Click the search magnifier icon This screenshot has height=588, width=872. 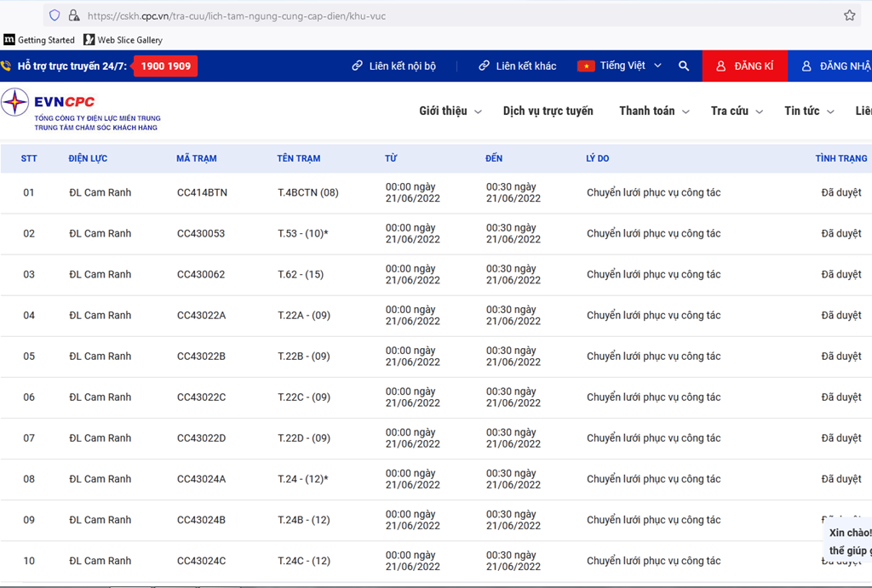(x=684, y=66)
